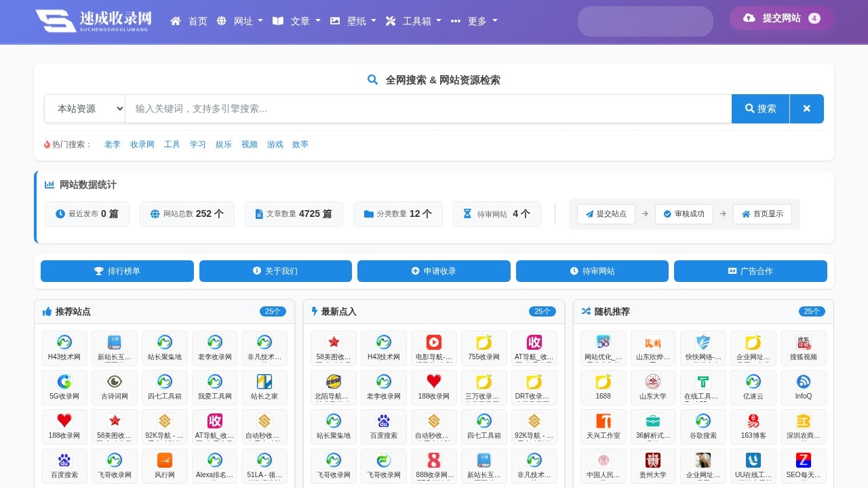The image size is (868, 488).
Task: Open 山东大学 site icon
Action: click(654, 388)
